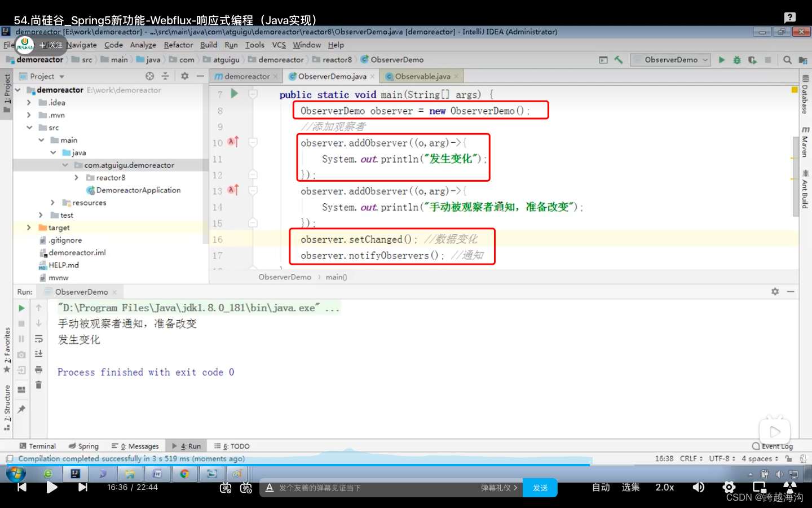Clear the Run console with trash icon
The image size is (812, 508).
tap(38, 385)
